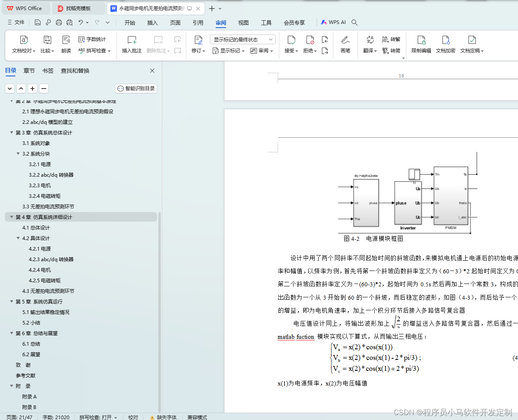Expand the quick access toolbar chevron

pyautogui.click(x=108, y=22)
